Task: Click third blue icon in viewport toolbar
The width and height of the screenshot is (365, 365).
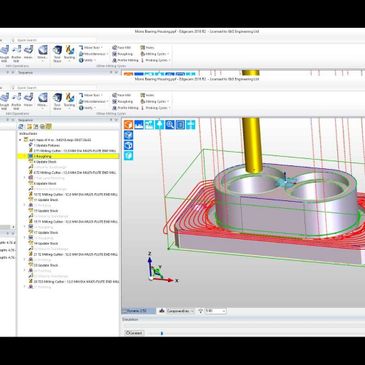Action: (x=149, y=125)
